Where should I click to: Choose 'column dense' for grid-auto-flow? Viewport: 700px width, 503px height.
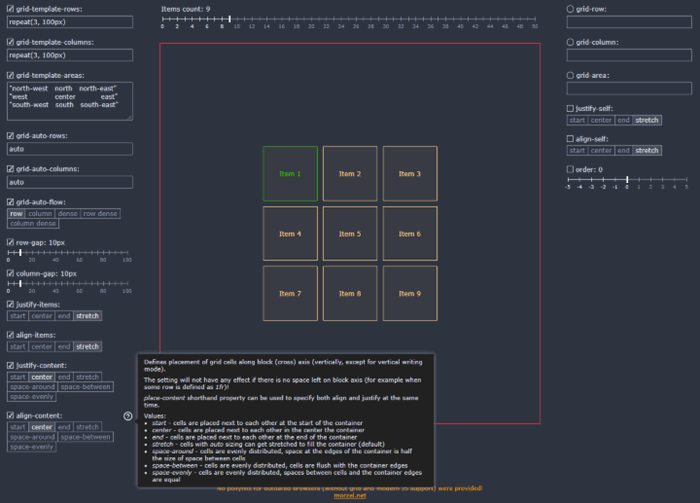pos(33,224)
